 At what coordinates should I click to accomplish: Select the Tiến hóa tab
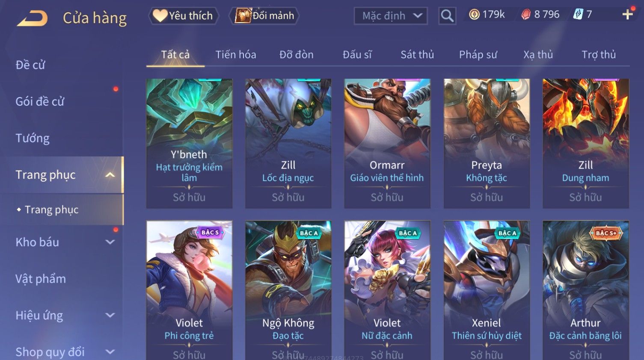coord(236,55)
